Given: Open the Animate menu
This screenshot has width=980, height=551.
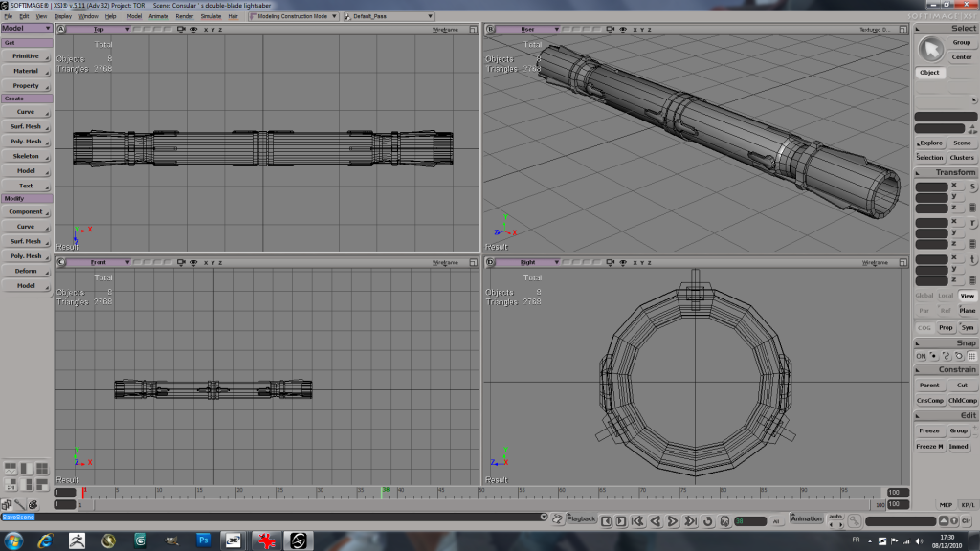Looking at the screenshot, I should click(158, 16).
